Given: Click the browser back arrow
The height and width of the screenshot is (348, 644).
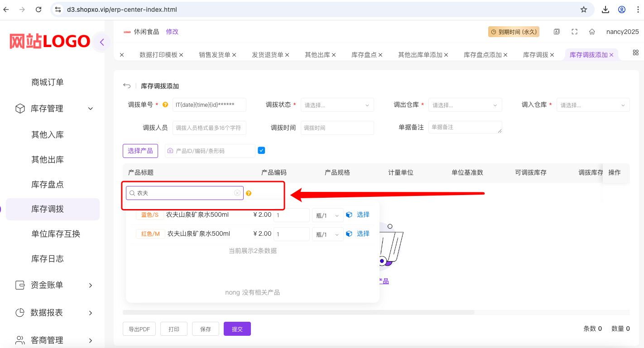Looking at the screenshot, I should (x=6, y=9).
